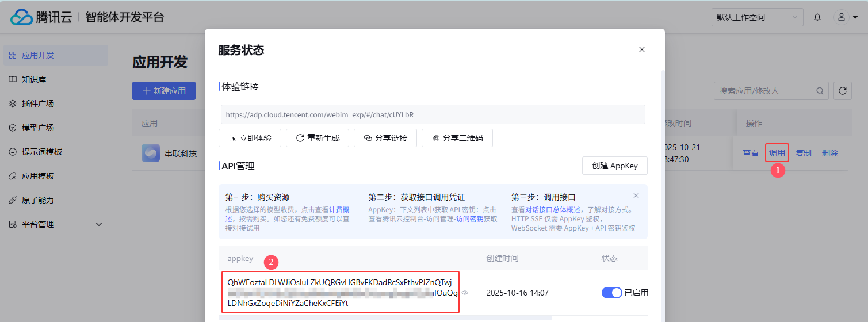868x322 pixels.
Task: Dismiss the API steps tip banner
Action: (x=636, y=196)
